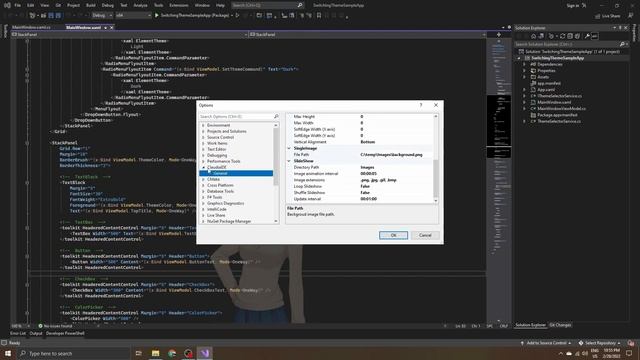Select MainWindowViewModel.cs in Solution Explorer
Image resolution: width=640 pixels, height=360 pixels.
561,109
